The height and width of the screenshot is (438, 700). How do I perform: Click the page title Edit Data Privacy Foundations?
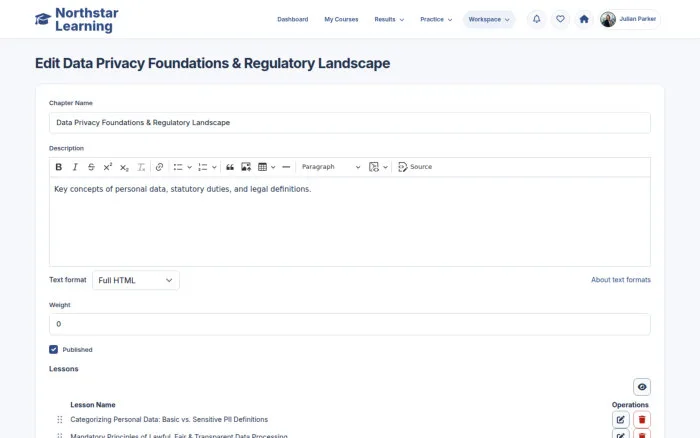(212, 63)
